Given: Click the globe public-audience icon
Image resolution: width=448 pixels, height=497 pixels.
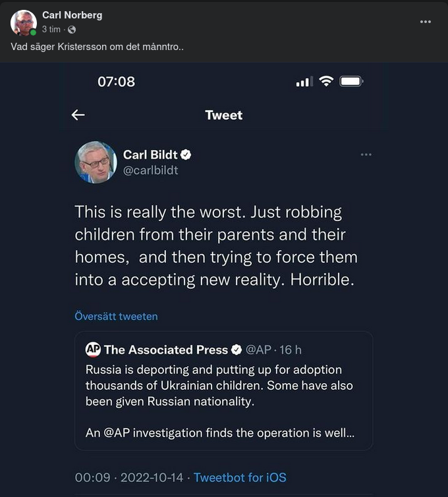Looking at the screenshot, I should (72, 30).
